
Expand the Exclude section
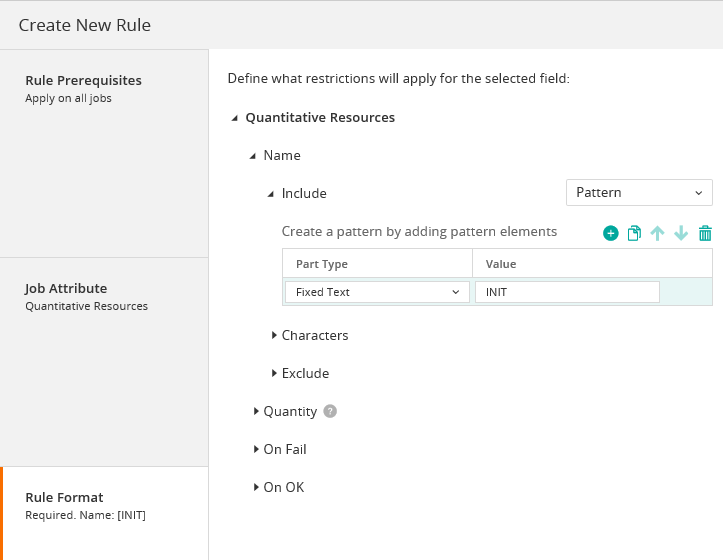pos(274,373)
